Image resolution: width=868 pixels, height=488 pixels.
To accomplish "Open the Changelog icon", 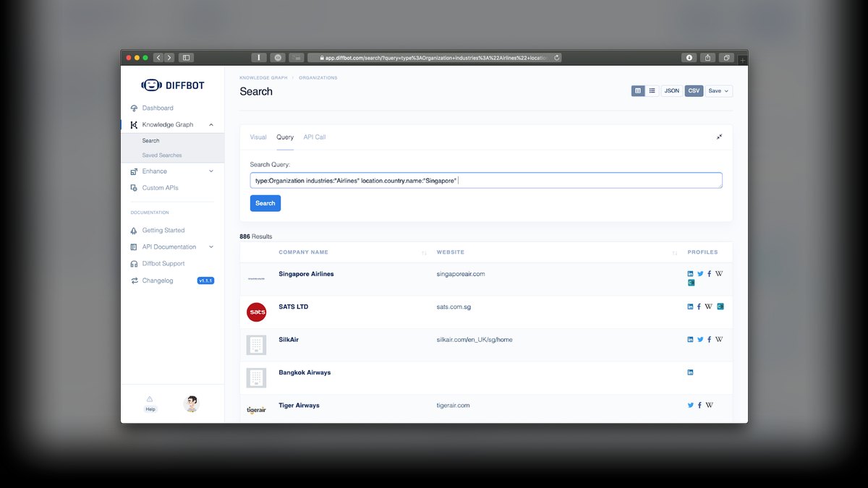I will [134, 281].
